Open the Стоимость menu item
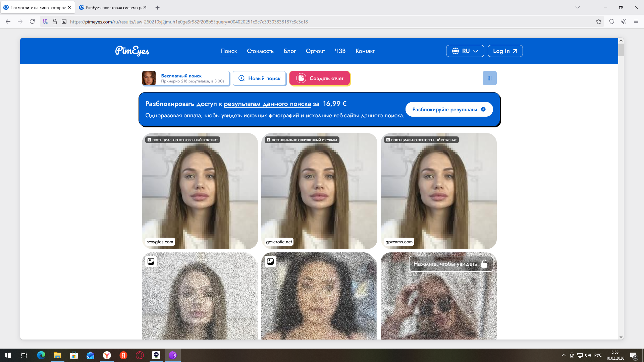The image size is (644, 362). [260, 51]
